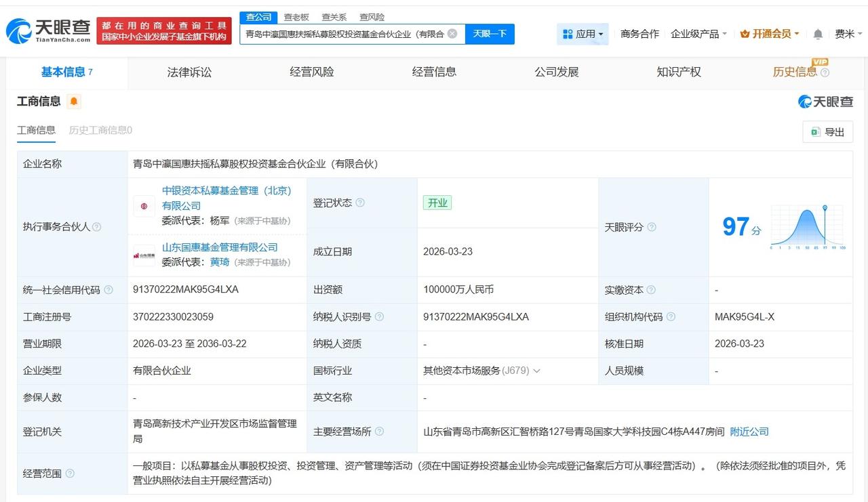868x502 pixels.
Task: Select the 查风险 search tab
Action: tap(371, 17)
